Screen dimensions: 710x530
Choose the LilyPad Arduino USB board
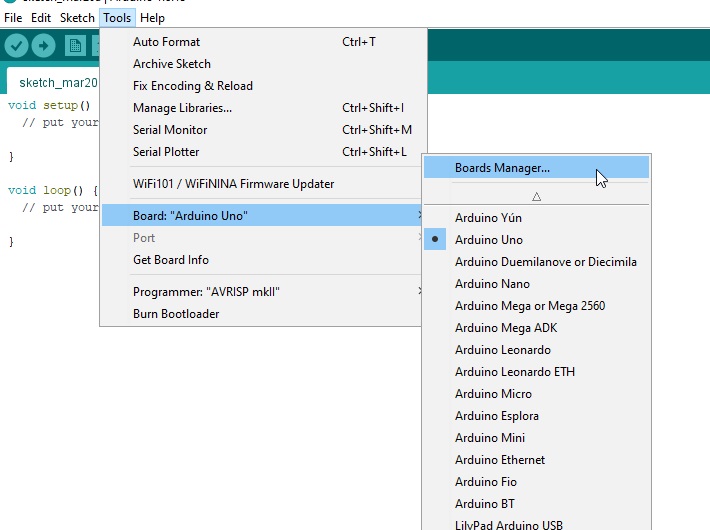point(537,523)
